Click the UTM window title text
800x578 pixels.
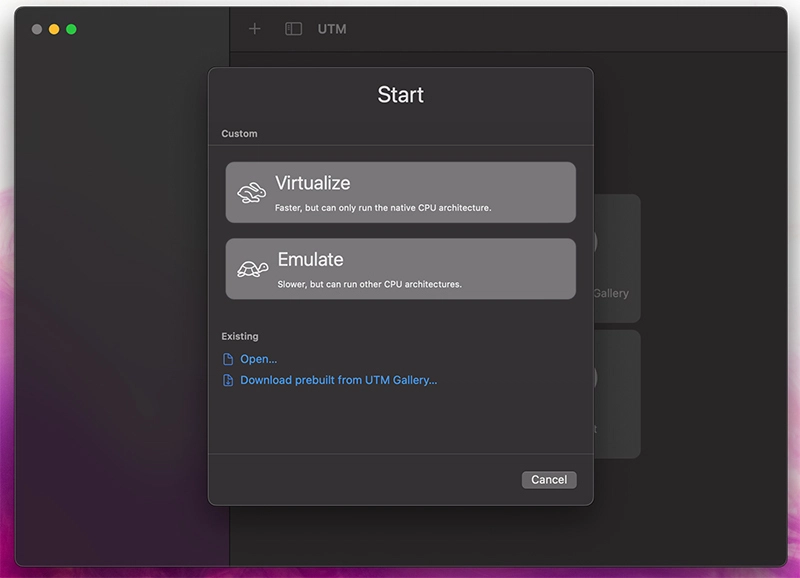332,29
